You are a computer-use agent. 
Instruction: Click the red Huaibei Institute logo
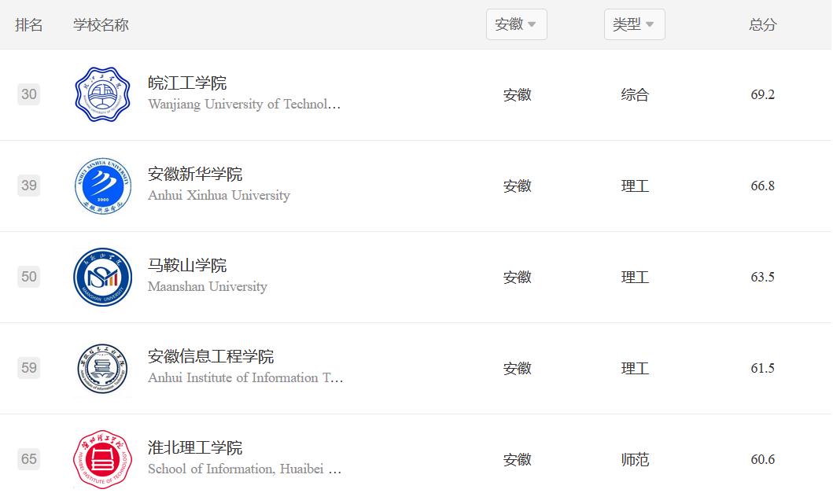click(102, 459)
